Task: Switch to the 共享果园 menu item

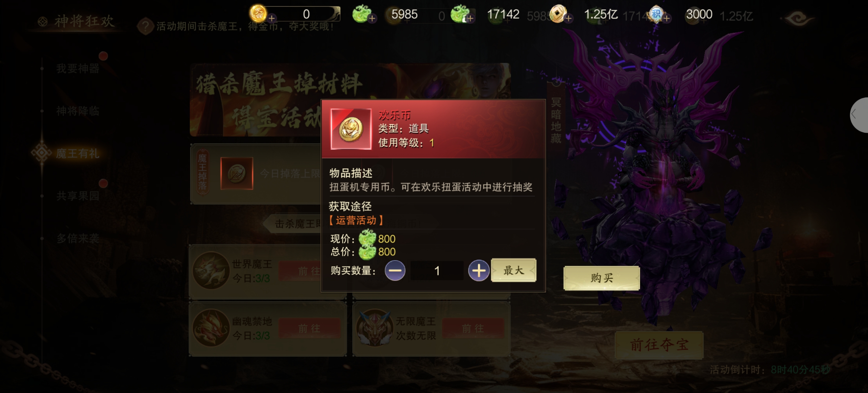Action: [x=78, y=196]
